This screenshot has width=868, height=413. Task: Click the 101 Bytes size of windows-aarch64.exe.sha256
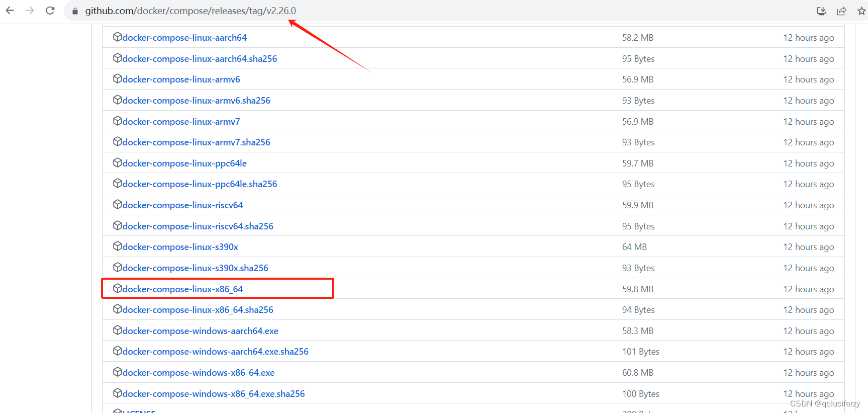pos(641,352)
